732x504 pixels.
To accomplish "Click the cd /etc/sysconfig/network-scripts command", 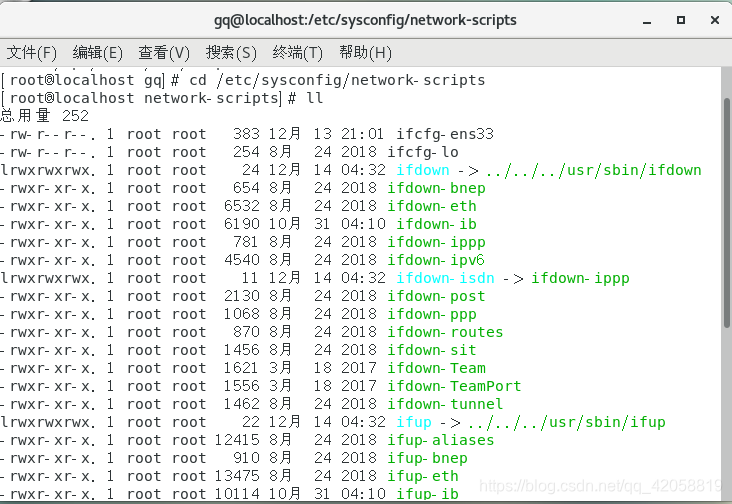I will [337, 80].
